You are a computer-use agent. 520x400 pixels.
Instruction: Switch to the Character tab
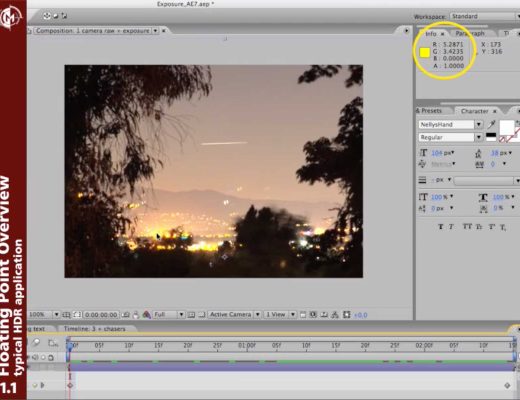click(474, 111)
